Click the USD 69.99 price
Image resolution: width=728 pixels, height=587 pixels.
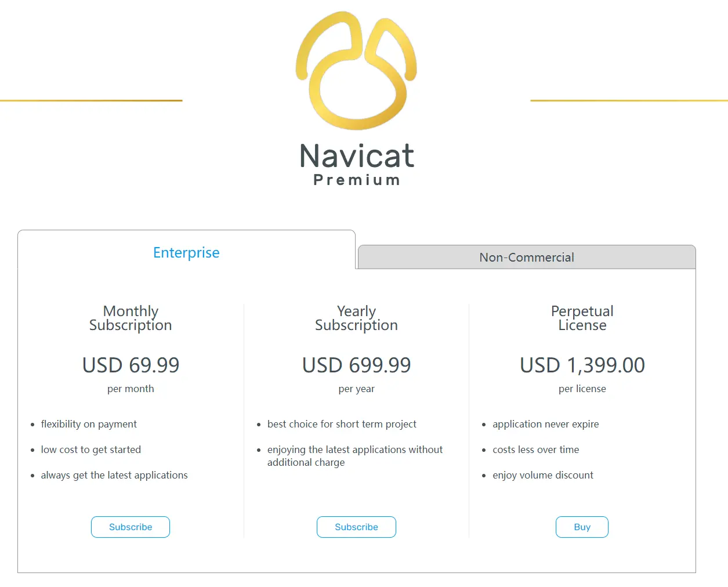coord(131,365)
